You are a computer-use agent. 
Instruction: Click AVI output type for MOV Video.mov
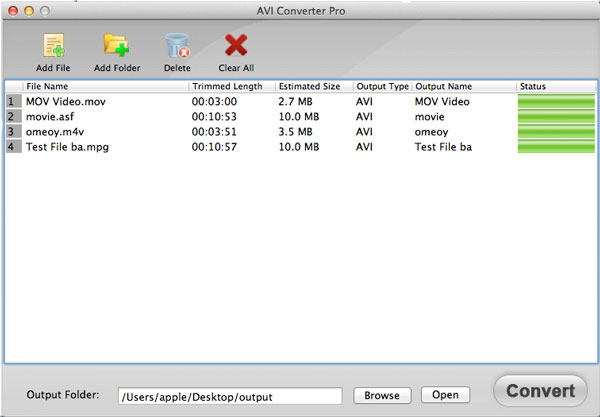pos(364,101)
